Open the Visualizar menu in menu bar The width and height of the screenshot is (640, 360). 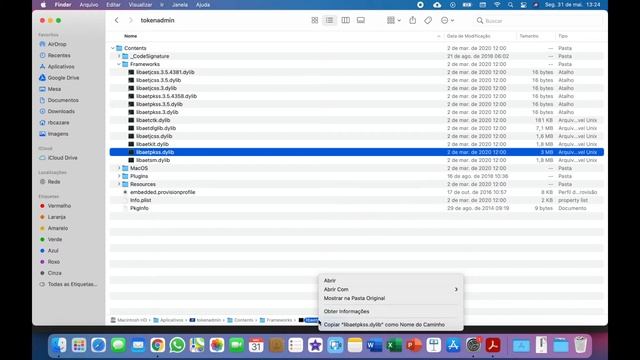tap(140, 5)
